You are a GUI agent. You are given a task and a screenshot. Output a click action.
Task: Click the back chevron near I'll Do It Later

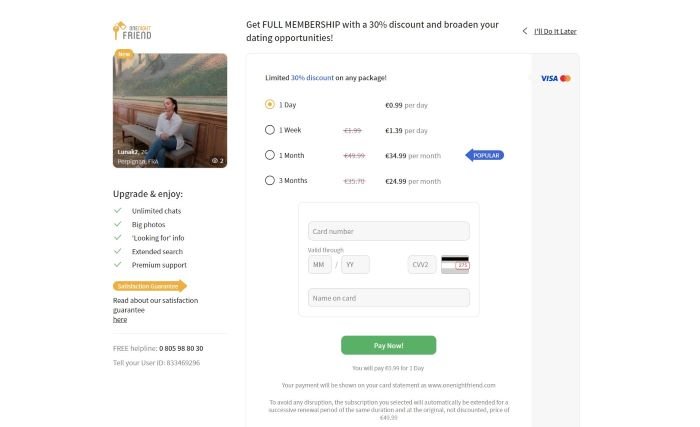[x=525, y=31]
